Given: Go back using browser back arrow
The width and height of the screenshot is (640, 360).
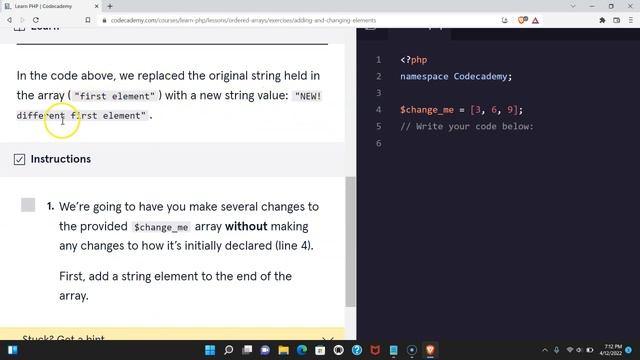Looking at the screenshot, I should (9, 20).
